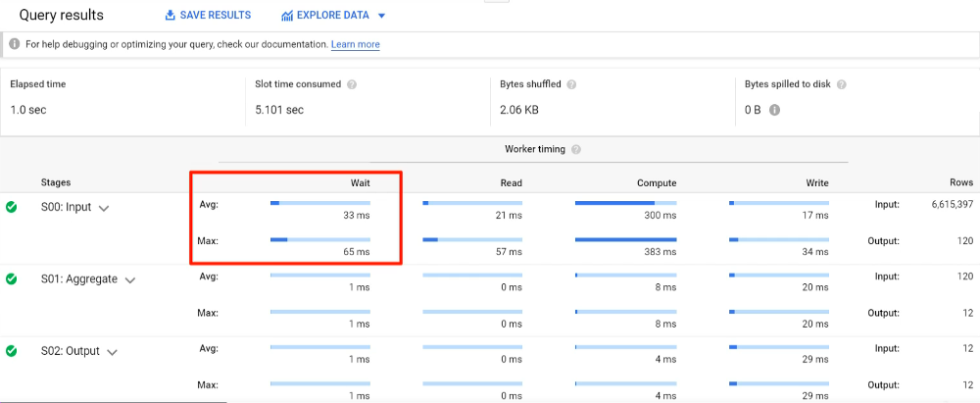Click the Save Results download icon
980x403 pixels.
(x=171, y=16)
